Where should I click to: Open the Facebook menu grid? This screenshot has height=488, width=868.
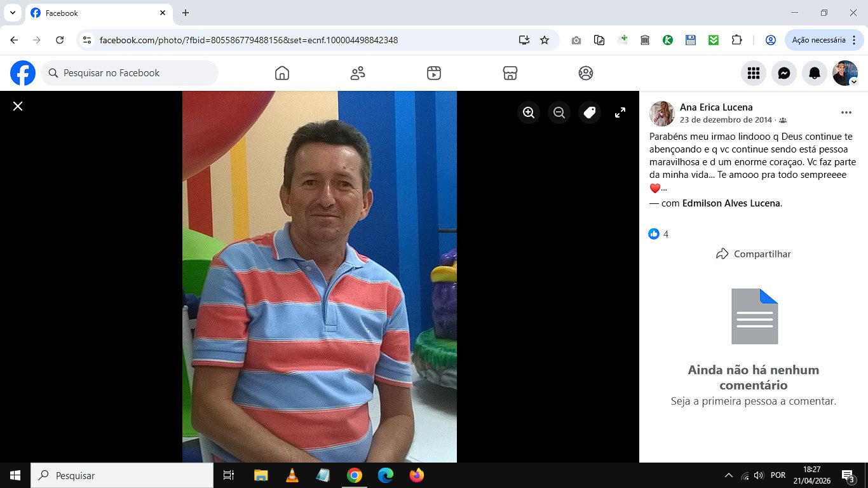tap(754, 73)
